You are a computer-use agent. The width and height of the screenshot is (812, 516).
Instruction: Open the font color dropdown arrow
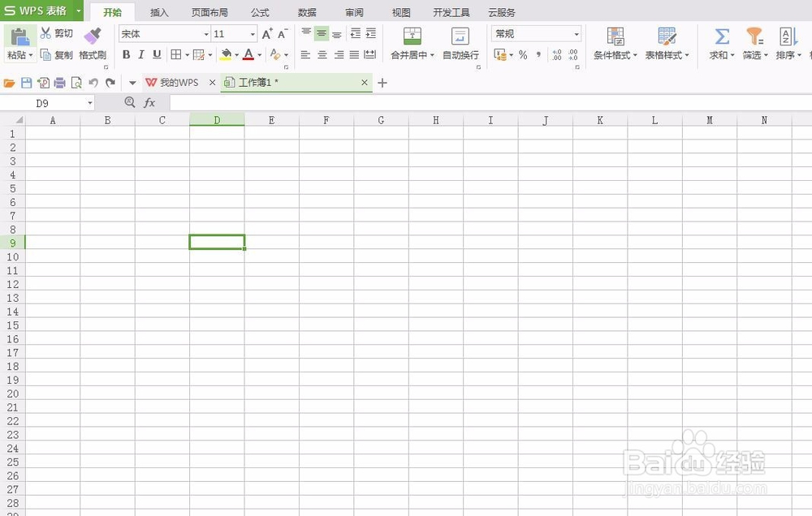click(260, 54)
